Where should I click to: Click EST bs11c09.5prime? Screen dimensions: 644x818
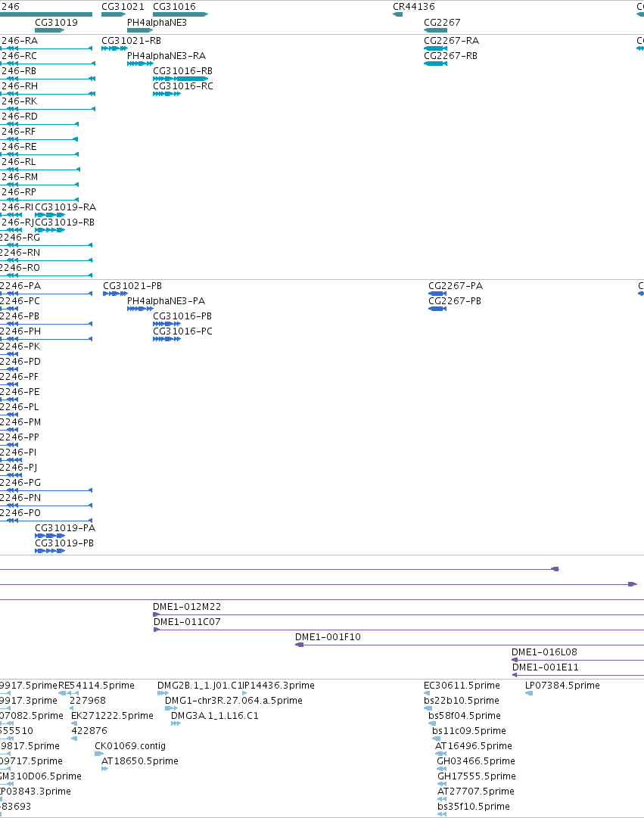pos(469,730)
